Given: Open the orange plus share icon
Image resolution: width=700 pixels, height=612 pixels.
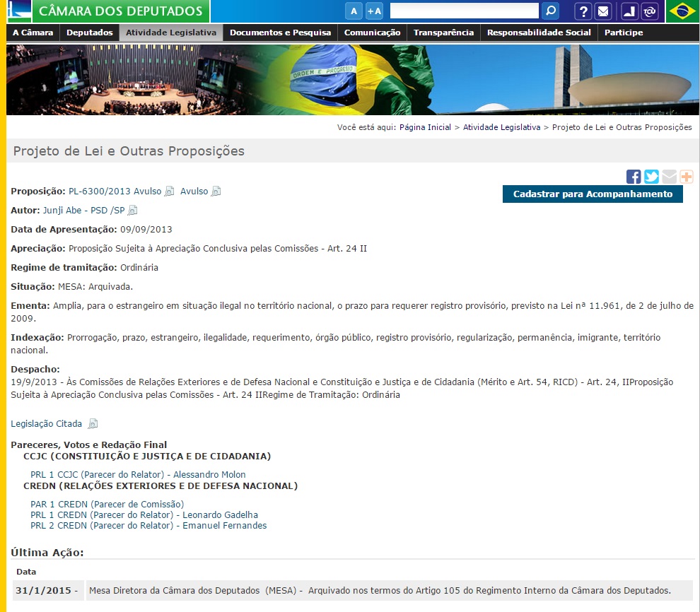Looking at the screenshot, I should (x=687, y=177).
